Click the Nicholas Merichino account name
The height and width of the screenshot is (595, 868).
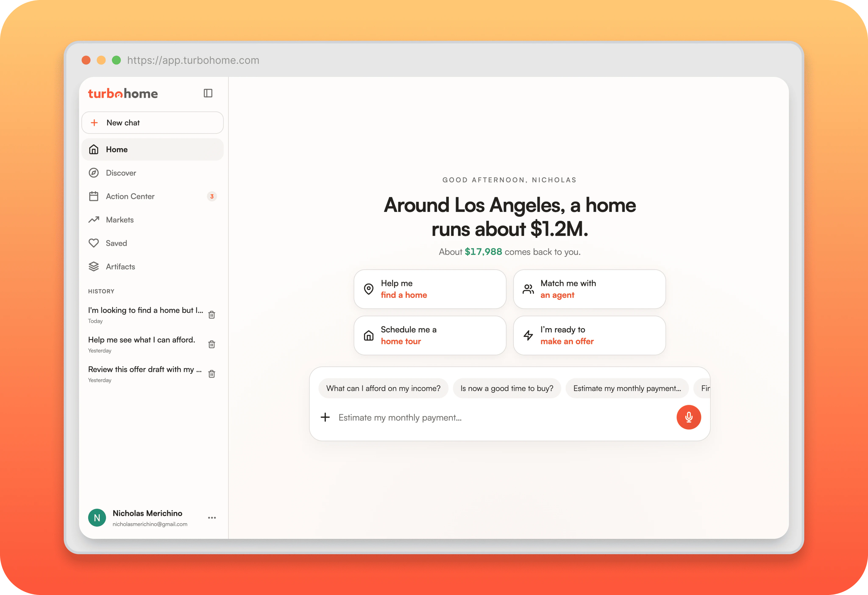point(147,513)
